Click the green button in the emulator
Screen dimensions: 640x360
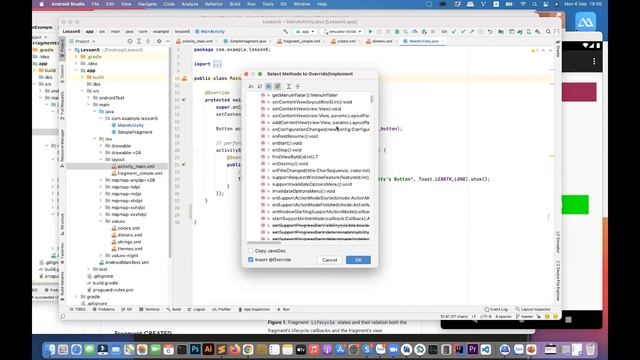tap(575, 204)
